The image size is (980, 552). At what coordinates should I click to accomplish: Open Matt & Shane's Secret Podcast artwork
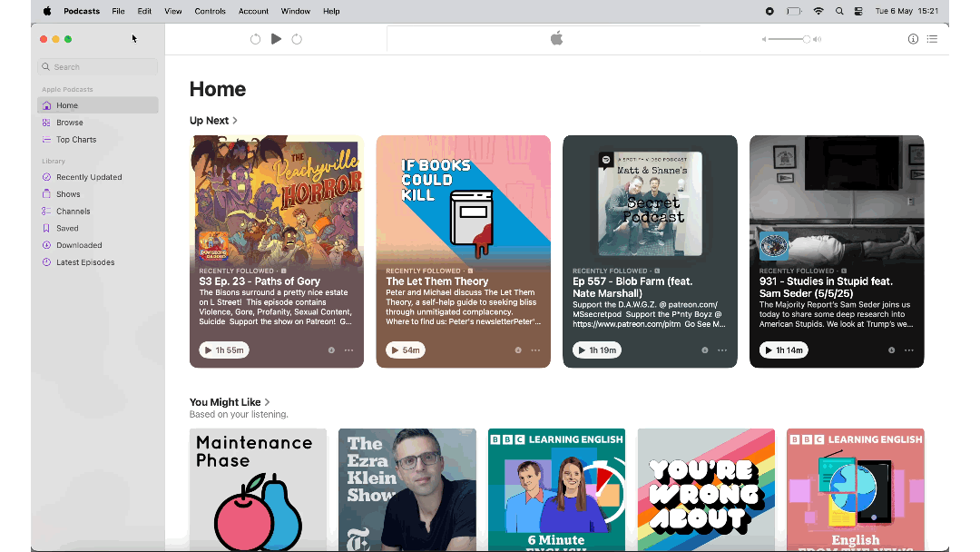click(x=650, y=203)
